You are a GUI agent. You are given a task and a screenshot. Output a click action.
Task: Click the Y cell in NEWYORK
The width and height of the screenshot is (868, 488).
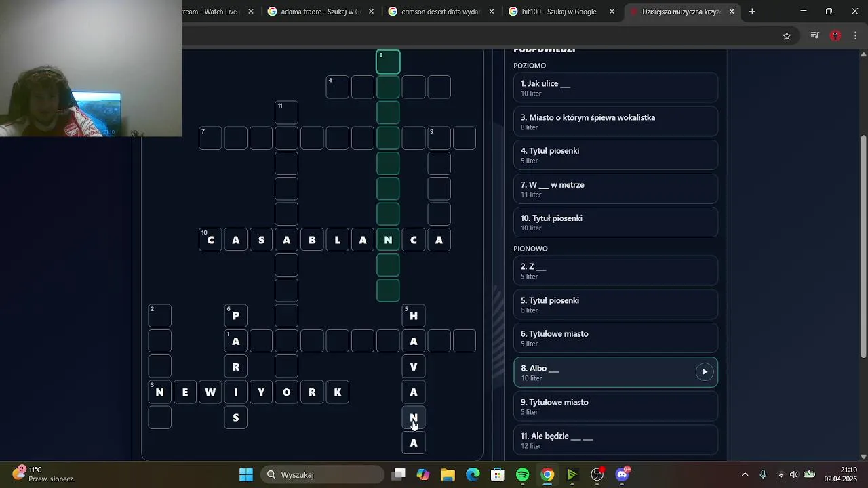click(261, 392)
